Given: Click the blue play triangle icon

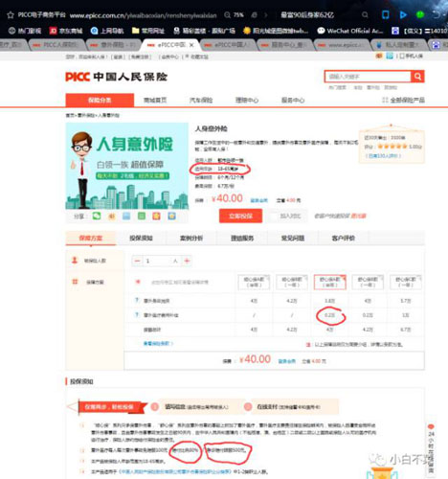Looking at the screenshot, I should coord(403,14).
